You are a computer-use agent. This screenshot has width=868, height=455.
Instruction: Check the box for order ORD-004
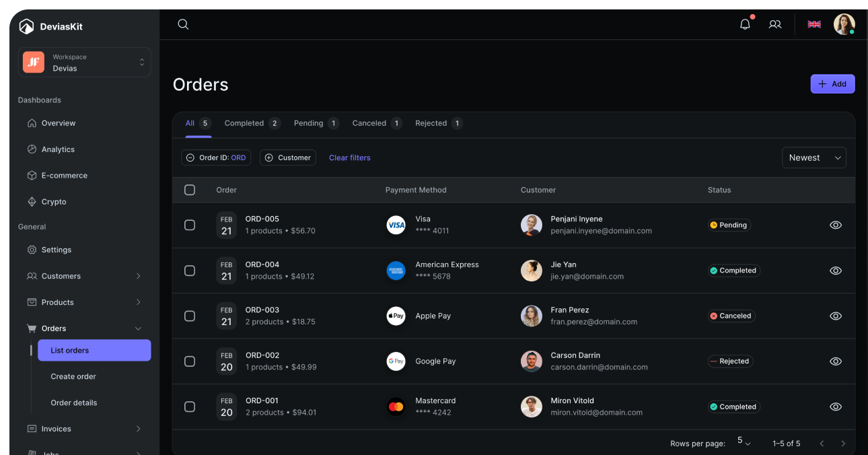[190, 271]
